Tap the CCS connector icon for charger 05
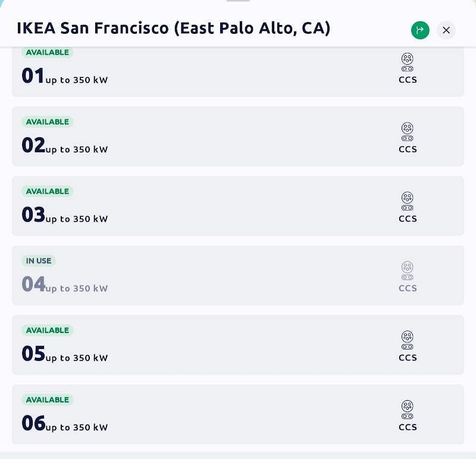The width and height of the screenshot is (476, 459). (408, 340)
